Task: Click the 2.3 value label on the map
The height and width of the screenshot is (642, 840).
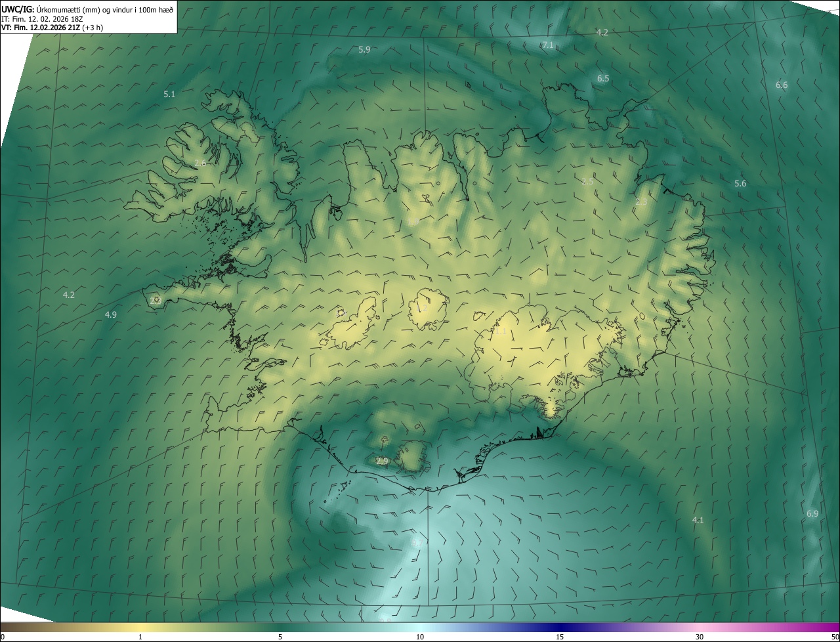Action: 641,202
